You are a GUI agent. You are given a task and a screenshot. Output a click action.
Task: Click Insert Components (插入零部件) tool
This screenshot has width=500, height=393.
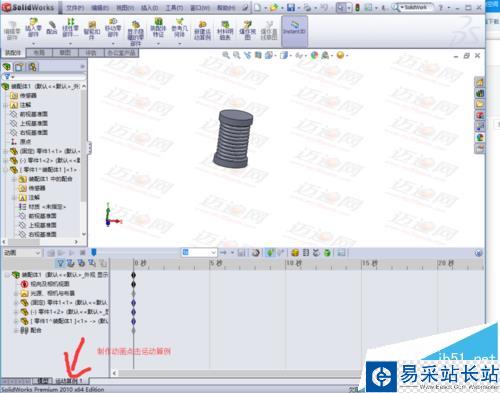[x=33, y=28]
